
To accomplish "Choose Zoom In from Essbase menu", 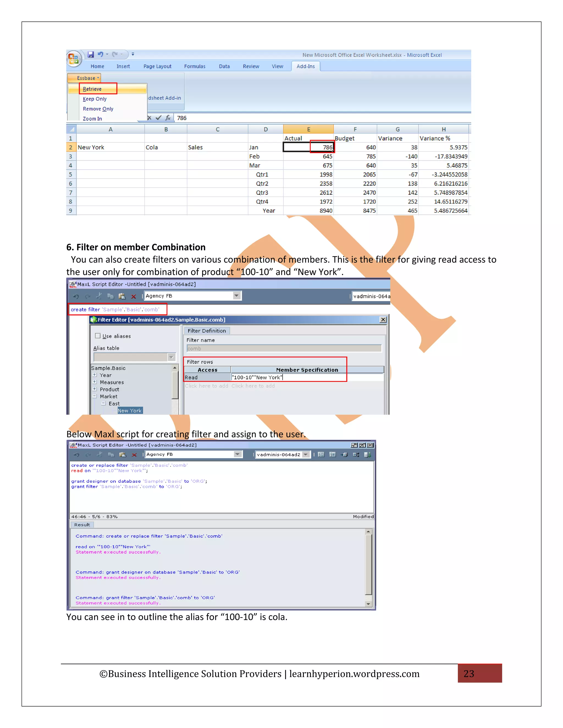I will pos(107,118).
